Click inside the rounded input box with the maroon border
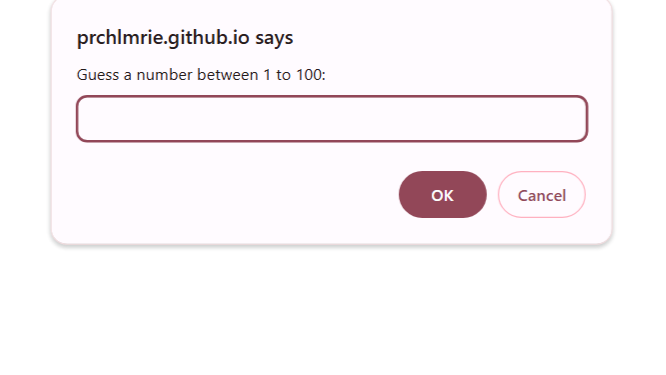This screenshot has height=375, width=666. point(332,119)
